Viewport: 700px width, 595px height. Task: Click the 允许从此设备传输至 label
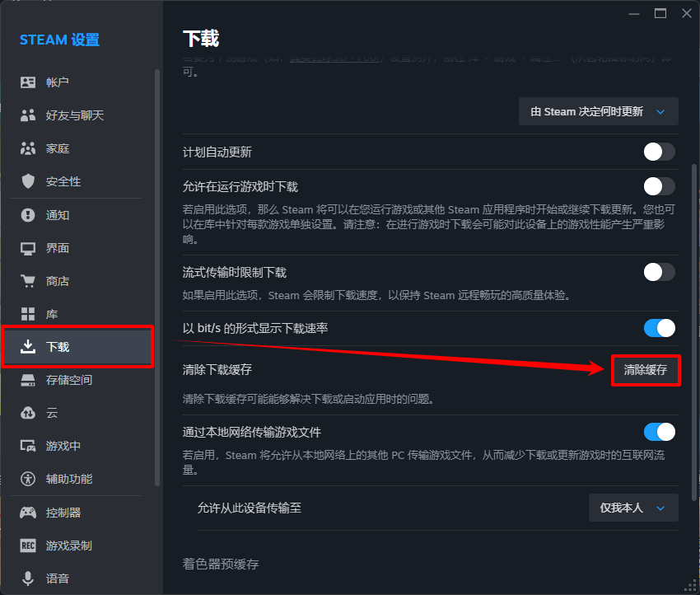click(250, 508)
